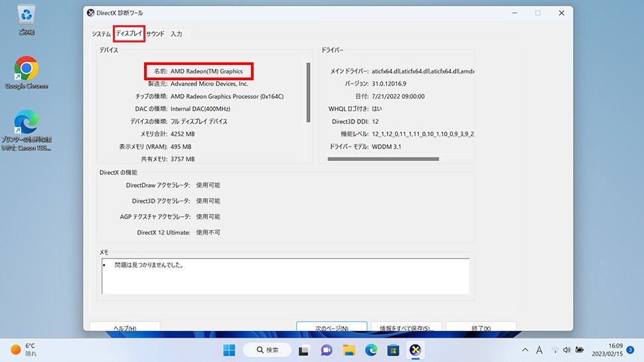Open the clock showing 16:09

(x=607, y=349)
